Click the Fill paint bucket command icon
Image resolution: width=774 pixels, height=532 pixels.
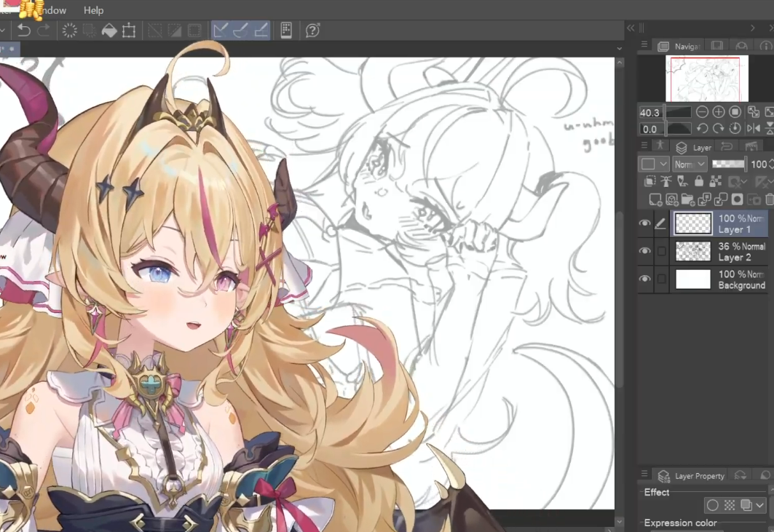pyautogui.click(x=109, y=31)
